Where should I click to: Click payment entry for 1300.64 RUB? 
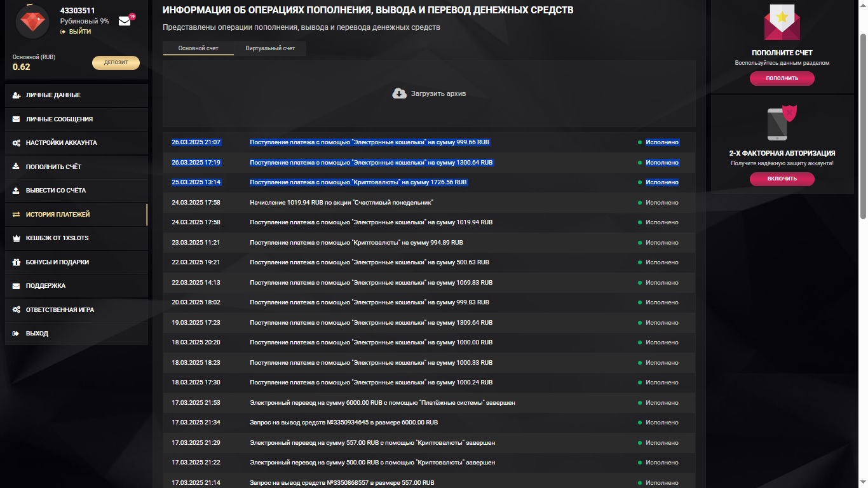click(x=371, y=163)
